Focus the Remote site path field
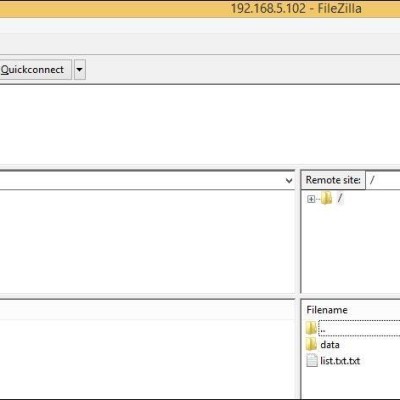400x400 pixels. pyautogui.click(x=383, y=180)
